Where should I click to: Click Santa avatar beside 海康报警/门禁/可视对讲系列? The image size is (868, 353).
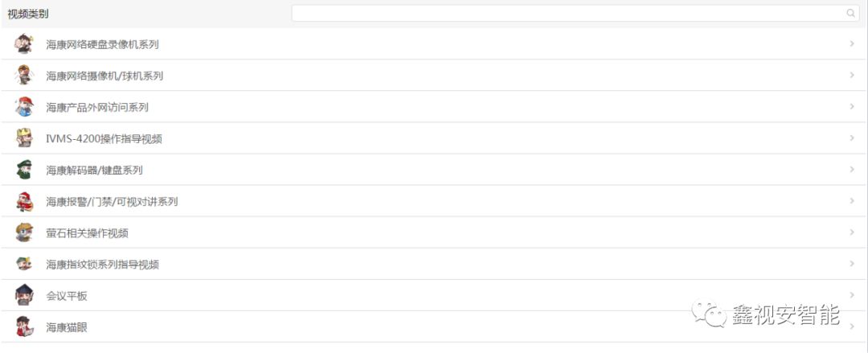coord(24,201)
